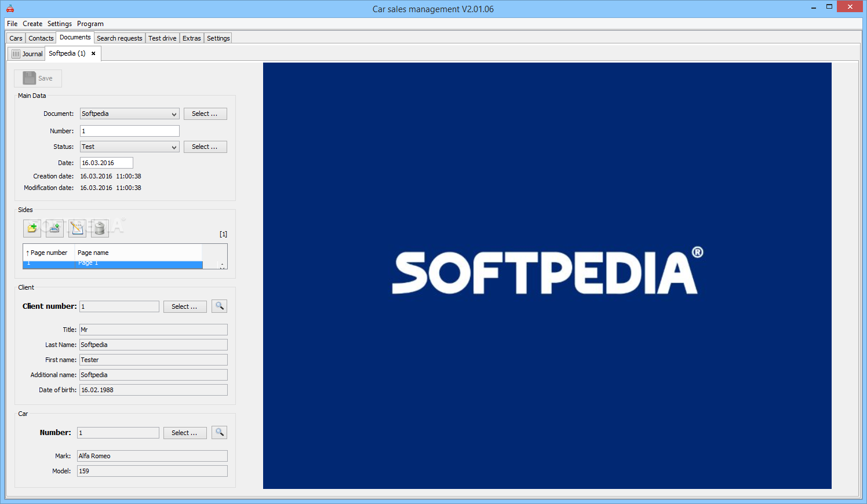Click the delete page trash can icon
Screen dimensions: 867x504
coord(100,228)
